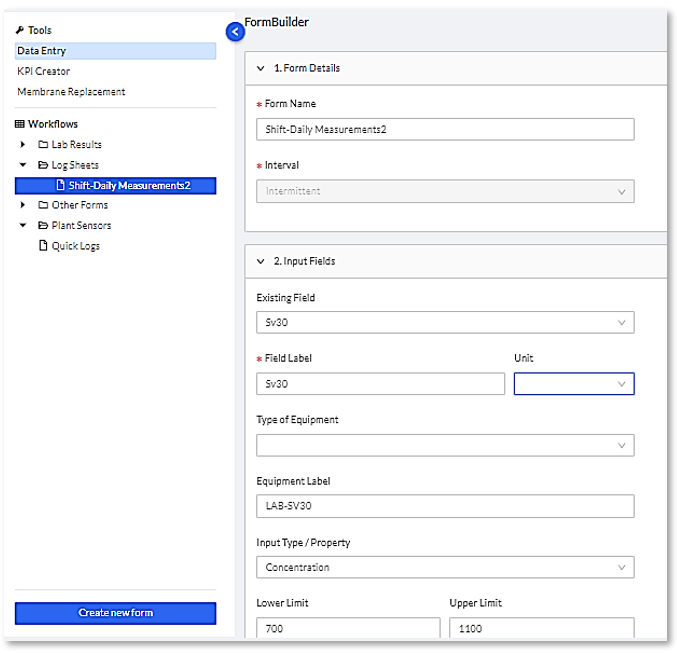
Task: Click the Other Forms folder icon
Action: (43, 205)
